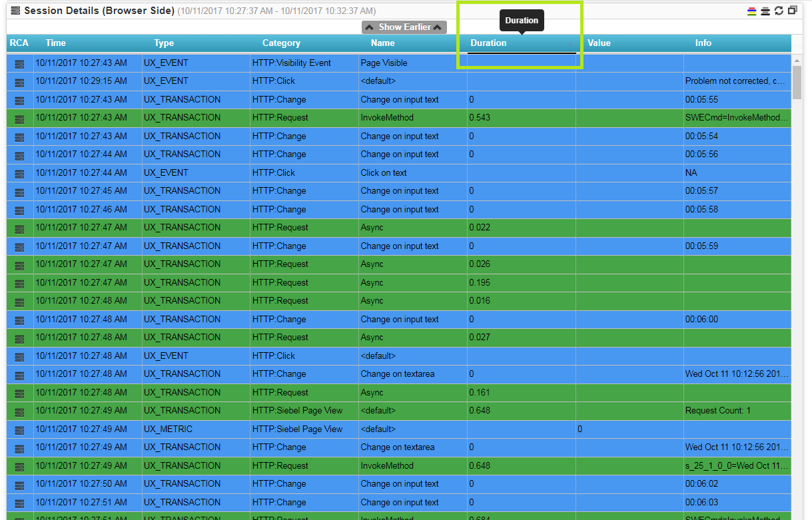Click the Info column header

[x=703, y=43]
